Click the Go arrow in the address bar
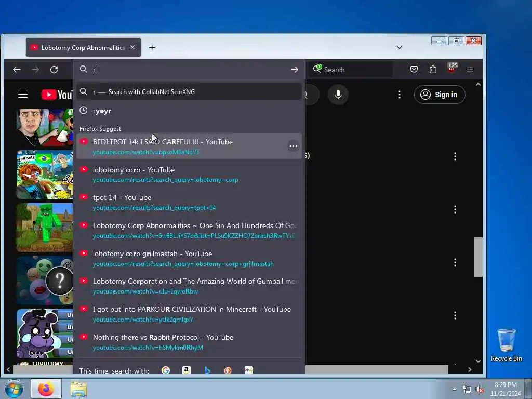The width and height of the screenshot is (532, 399). point(294,70)
